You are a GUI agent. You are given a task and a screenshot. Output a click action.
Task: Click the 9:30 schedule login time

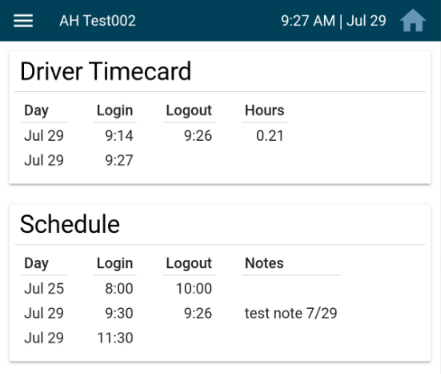[x=119, y=313]
